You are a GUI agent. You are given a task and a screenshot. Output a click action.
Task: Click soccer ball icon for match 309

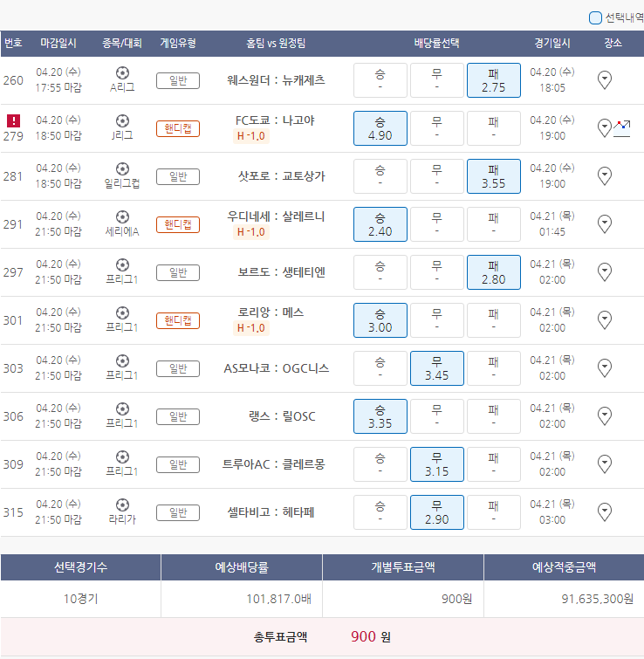click(x=122, y=456)
